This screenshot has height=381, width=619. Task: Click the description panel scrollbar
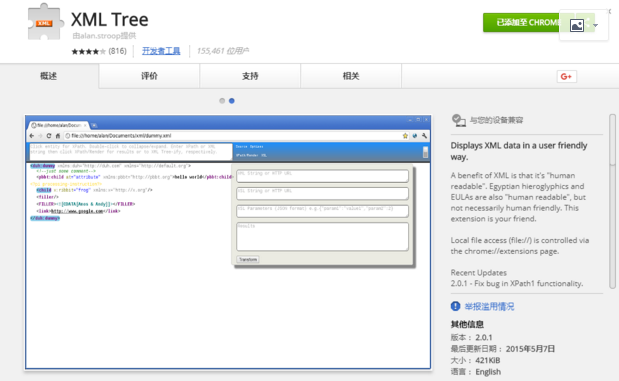pyautogui.click(x=612, y=201)
